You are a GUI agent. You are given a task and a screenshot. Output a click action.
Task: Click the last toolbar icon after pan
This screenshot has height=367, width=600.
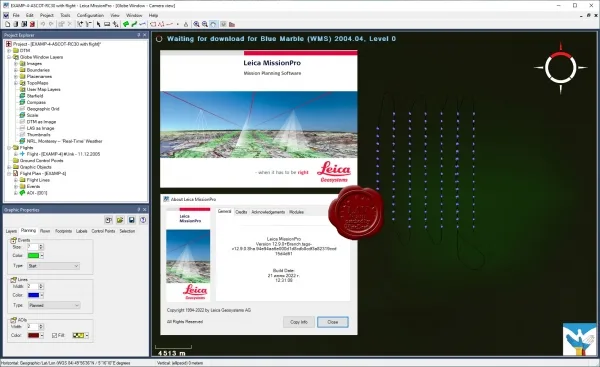tap(232, 24)
